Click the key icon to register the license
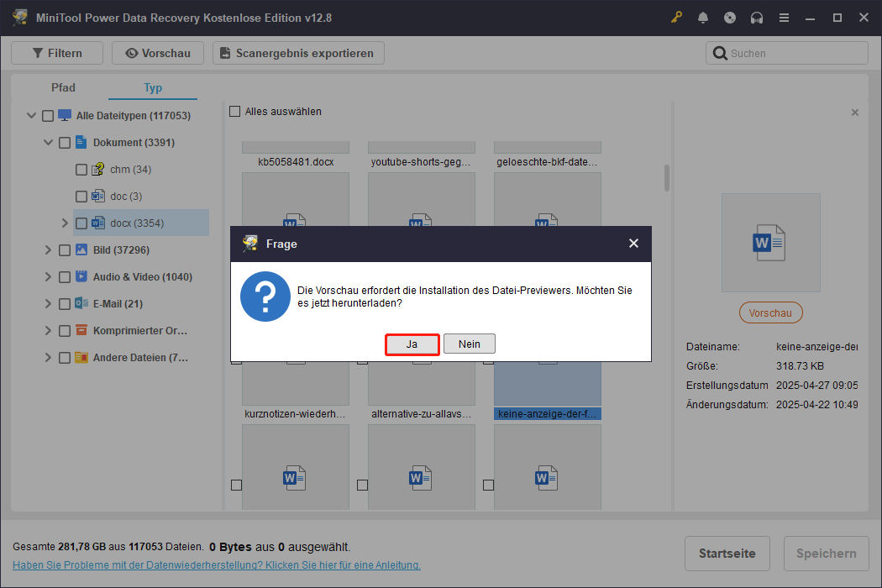Viewport: 882px width, 588px height. coord(676,17)
